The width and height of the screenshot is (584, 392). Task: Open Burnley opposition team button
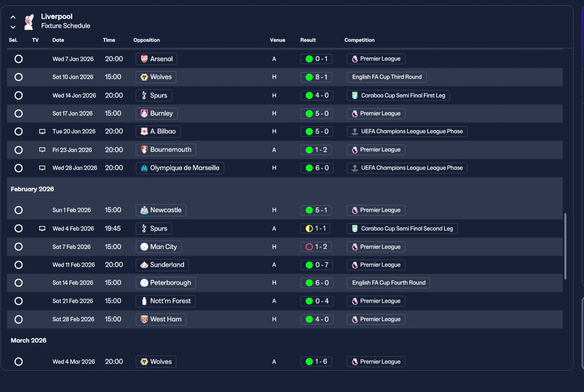(156, 113)
